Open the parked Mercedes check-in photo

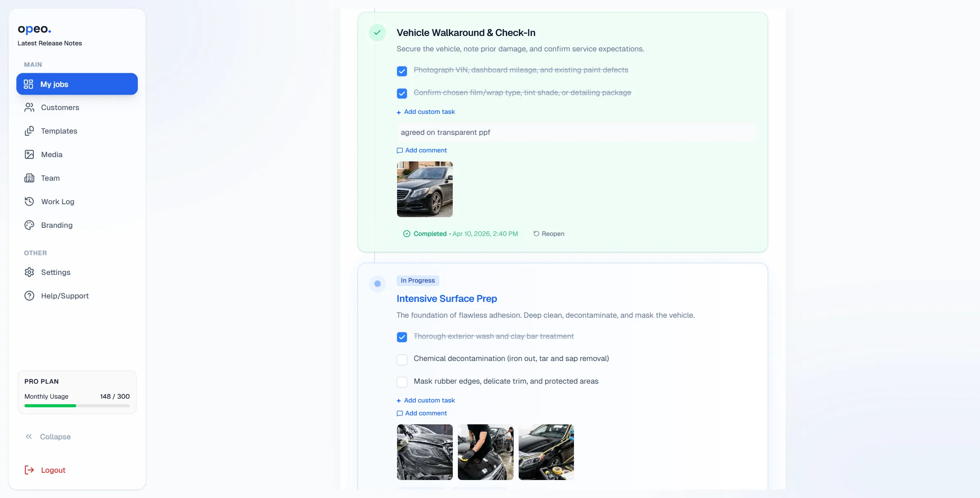[425, 189]
